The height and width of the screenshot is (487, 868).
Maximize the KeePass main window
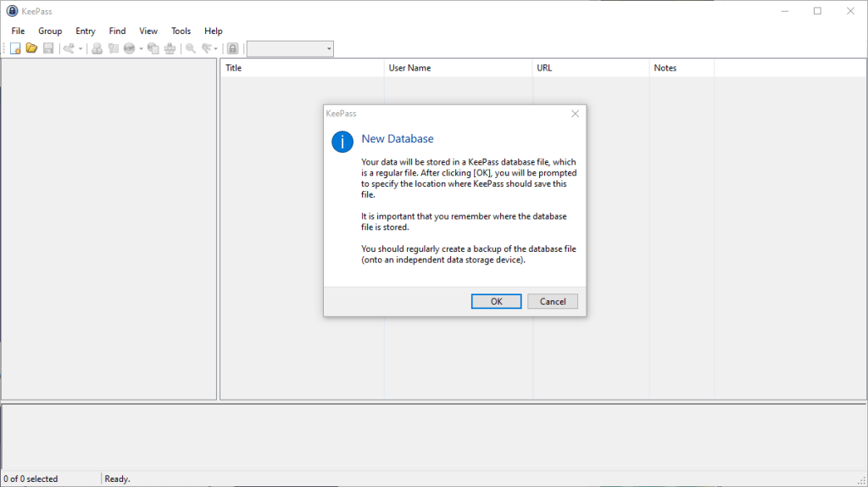point(817,11)
